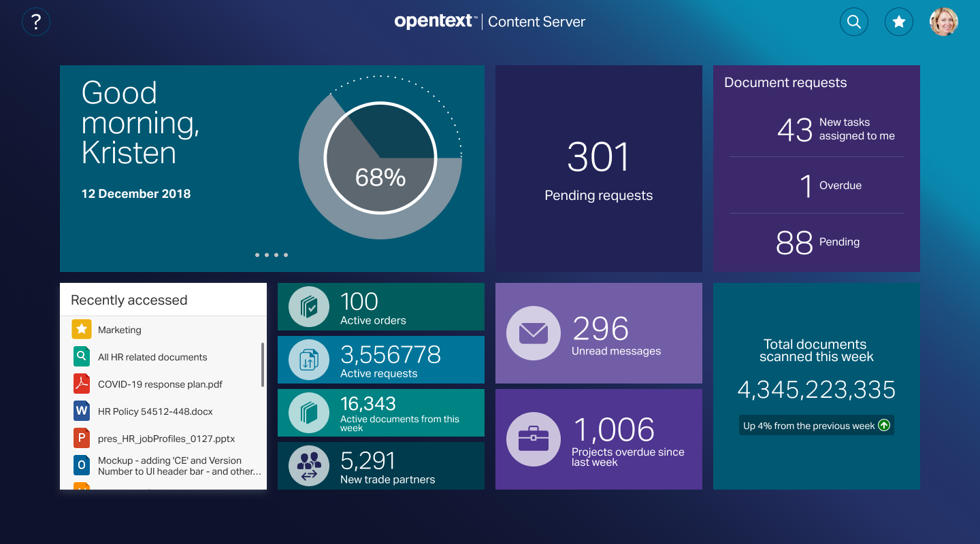Expand the 301 Pending requests tile
This screenshot has height=544, width=980.
598,168
